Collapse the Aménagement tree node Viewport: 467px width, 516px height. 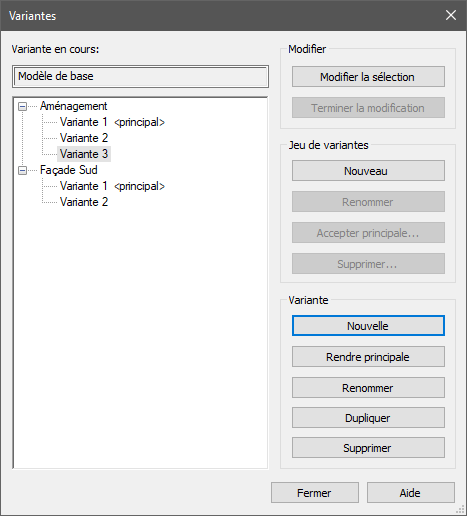(x=22, y=107)
